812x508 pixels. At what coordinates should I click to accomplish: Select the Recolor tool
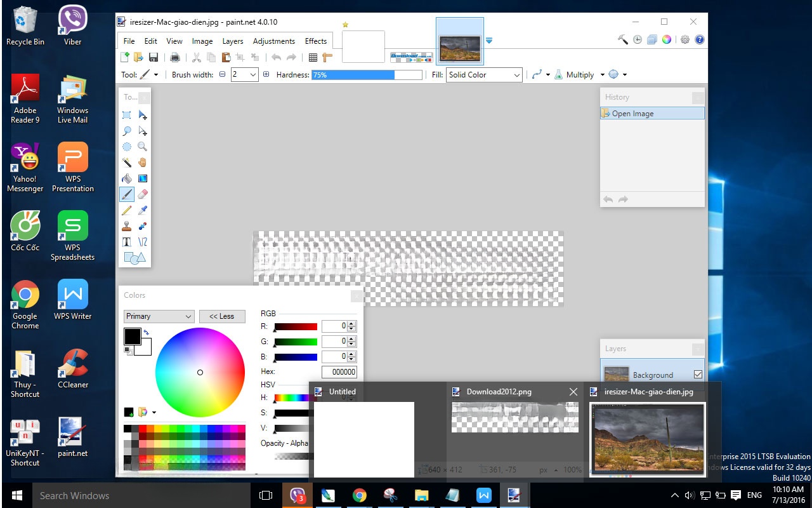click(143, 226)
